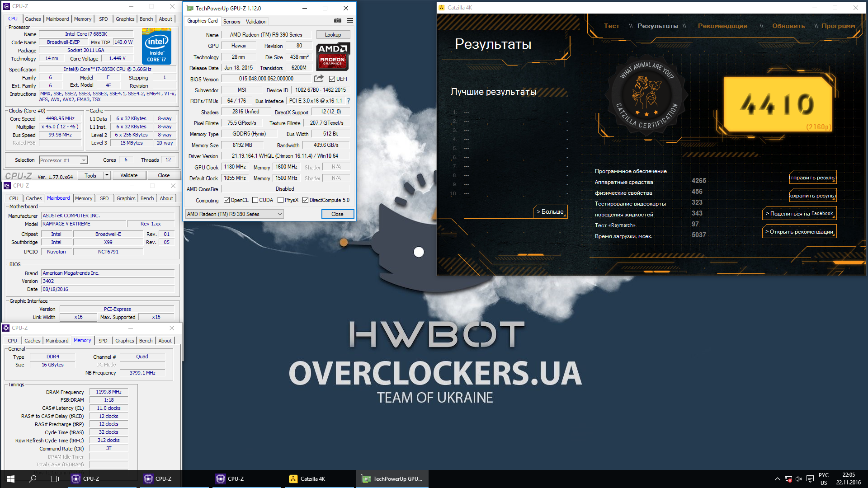The height and width of the screenshot is (488, 868).
Task: Click the Memory CPU-Z window title icon
Action: (6, 328)
